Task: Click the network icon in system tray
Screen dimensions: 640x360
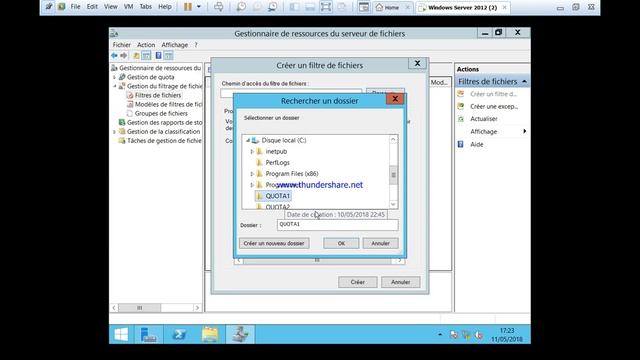Action: (x=466, y=335)
